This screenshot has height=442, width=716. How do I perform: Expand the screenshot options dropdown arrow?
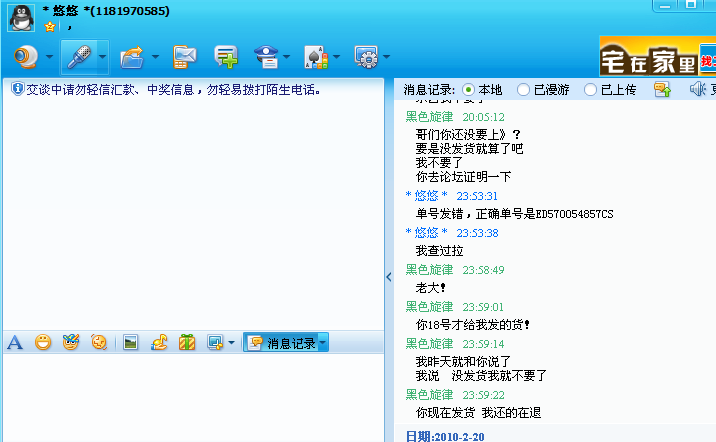(232, 342)
